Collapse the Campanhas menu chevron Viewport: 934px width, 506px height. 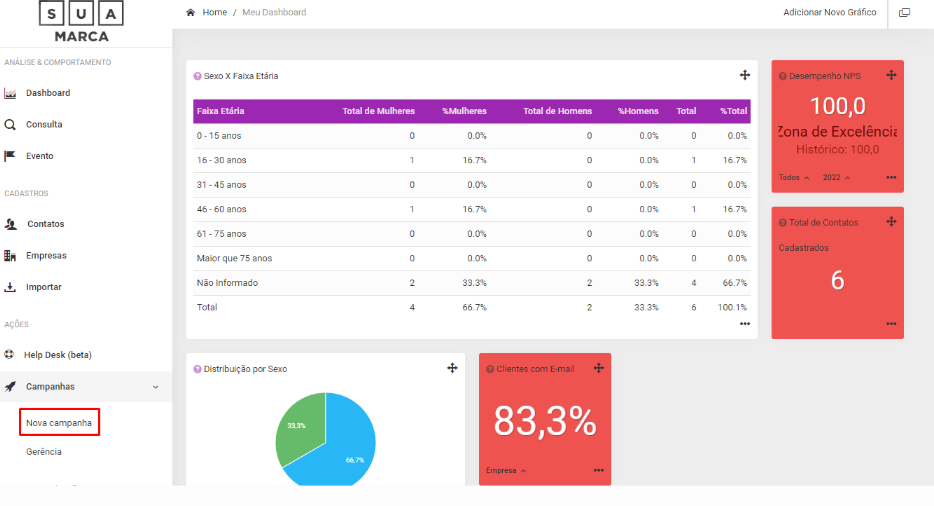tap(155, 387)
